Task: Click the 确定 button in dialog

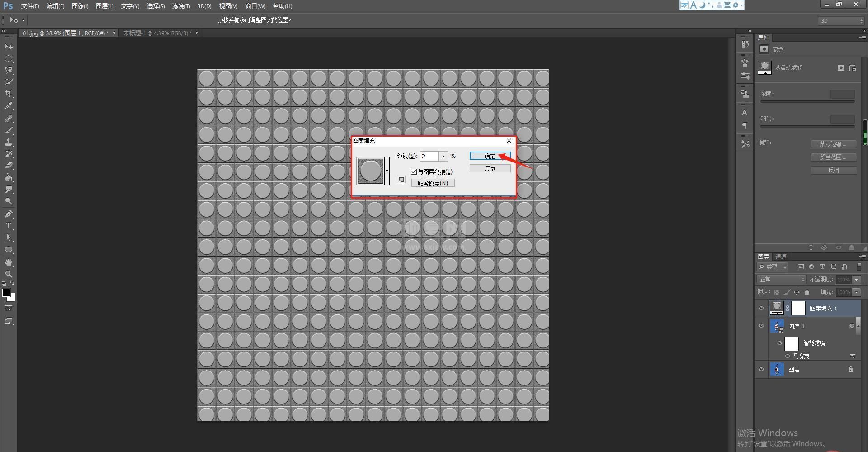Action: coord(490,156)
